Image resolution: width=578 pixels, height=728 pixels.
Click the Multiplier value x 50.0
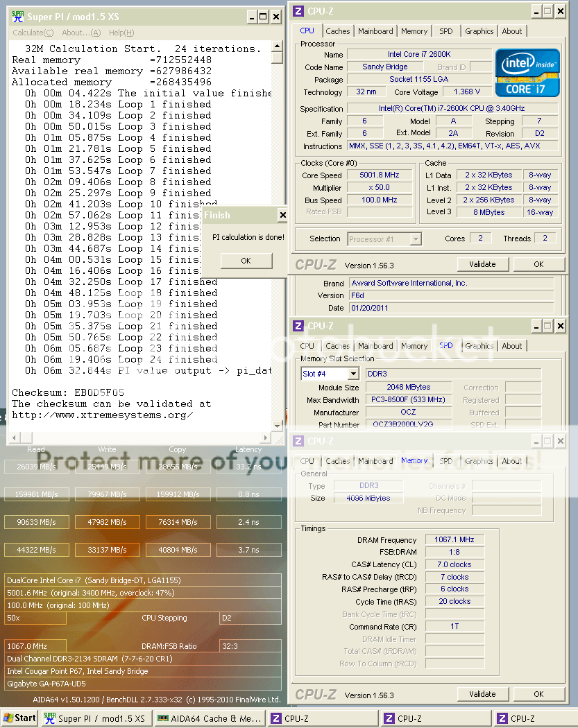tap(380, 188)
